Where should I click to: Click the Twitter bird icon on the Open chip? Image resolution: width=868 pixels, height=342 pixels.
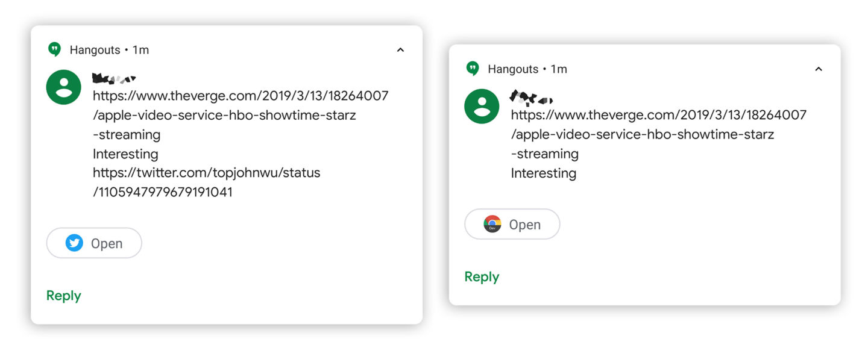pyautogui.click(x=74, y=243)
